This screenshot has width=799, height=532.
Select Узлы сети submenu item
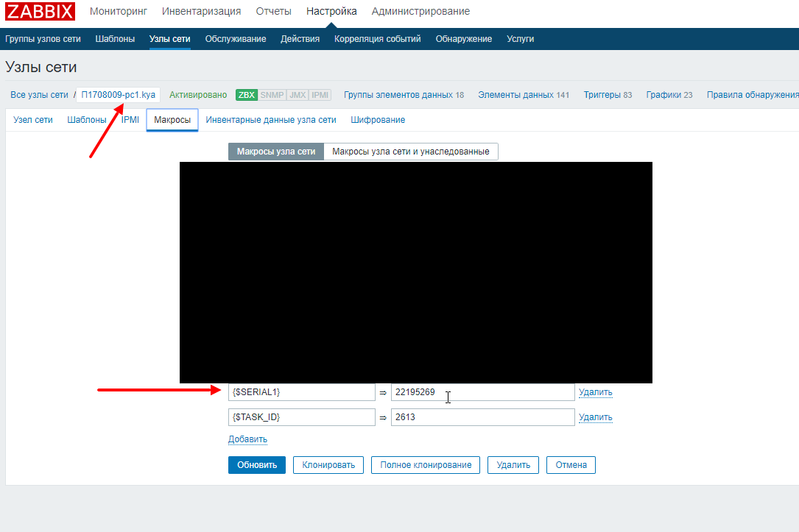click(x=169, y=39)
